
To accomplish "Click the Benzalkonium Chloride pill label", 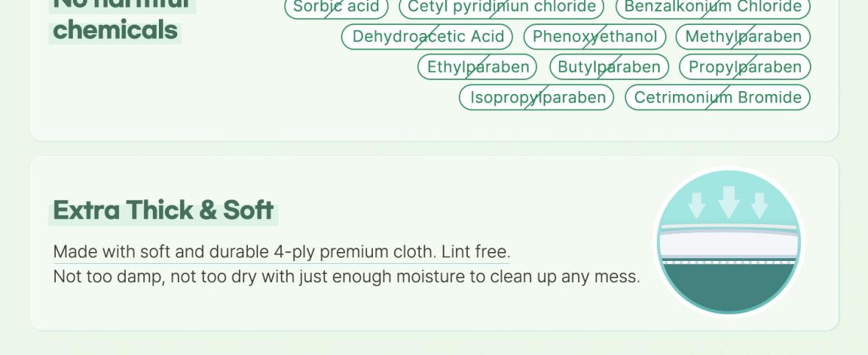I will tap(713, 8).
